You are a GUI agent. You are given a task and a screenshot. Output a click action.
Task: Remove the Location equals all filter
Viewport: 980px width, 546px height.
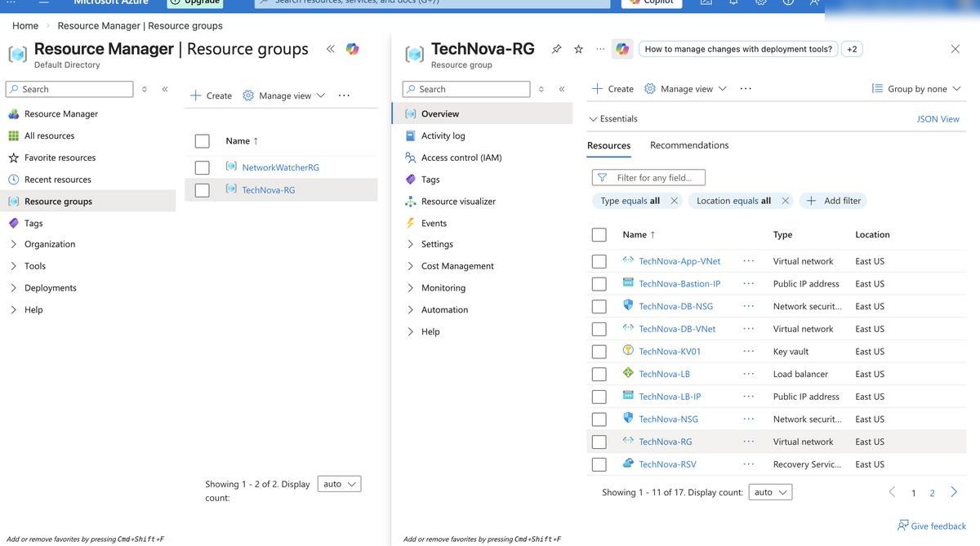tap(786, 201)
